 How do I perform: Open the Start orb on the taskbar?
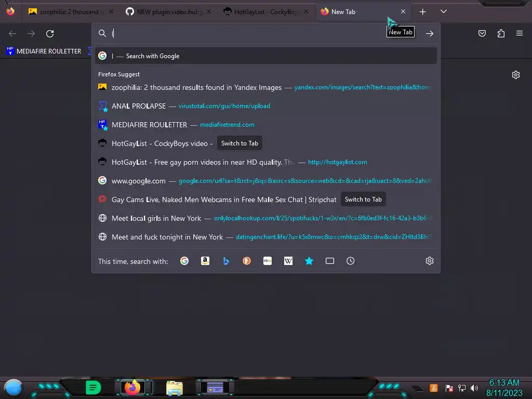(14, 388)
